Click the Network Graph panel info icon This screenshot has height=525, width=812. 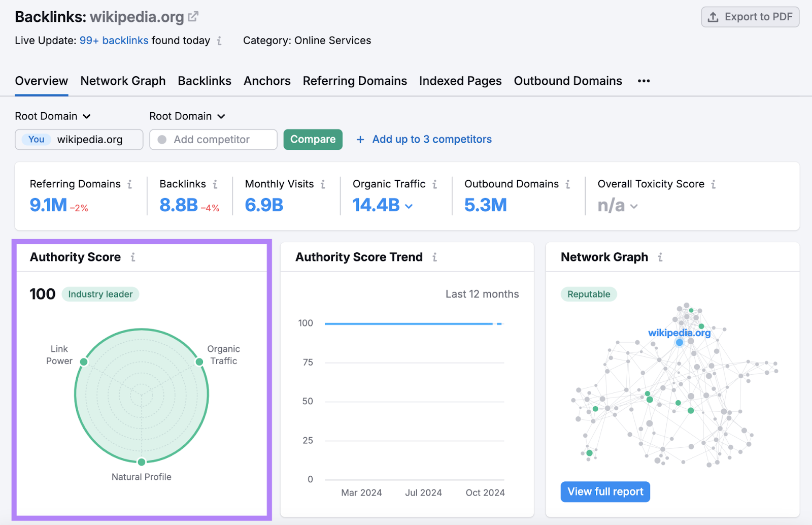pos(660,257)
